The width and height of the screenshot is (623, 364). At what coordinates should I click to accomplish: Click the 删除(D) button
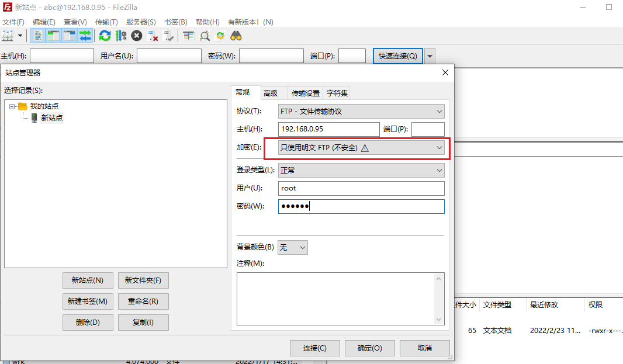[x=88, y=323]
